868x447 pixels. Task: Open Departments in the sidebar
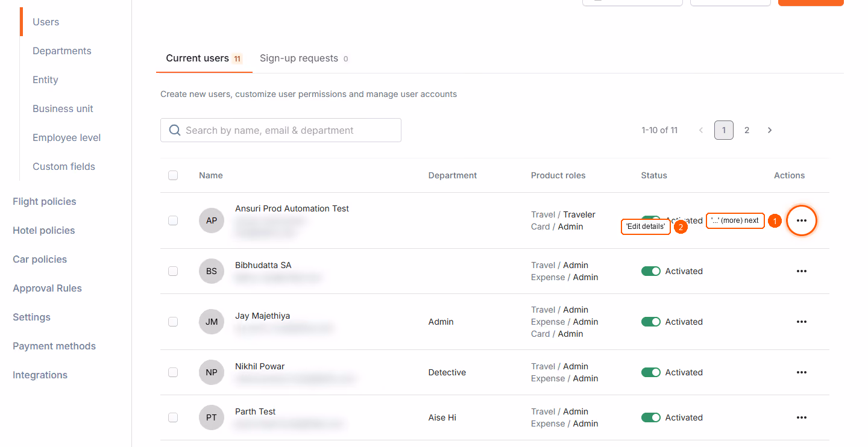[62, 51]
